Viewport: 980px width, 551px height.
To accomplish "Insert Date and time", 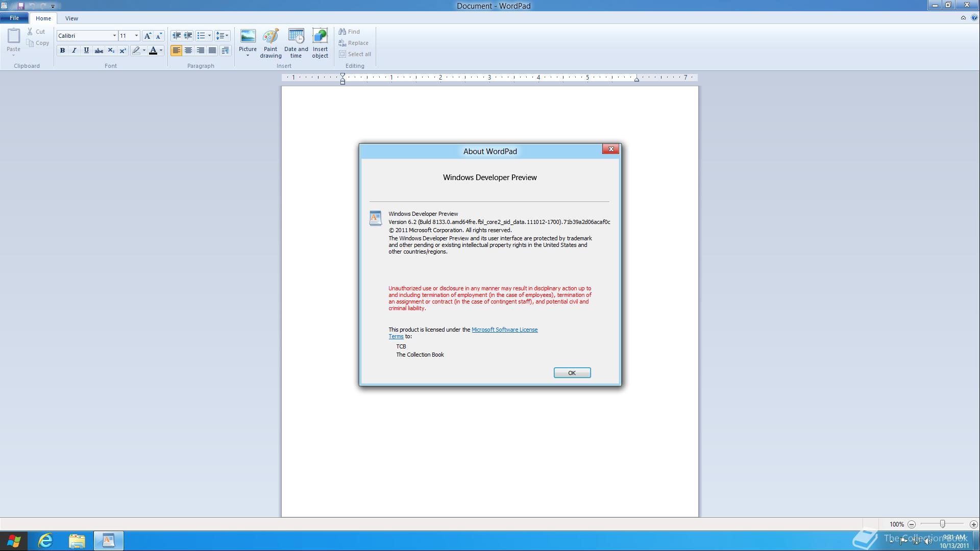I will pos(296,44).
